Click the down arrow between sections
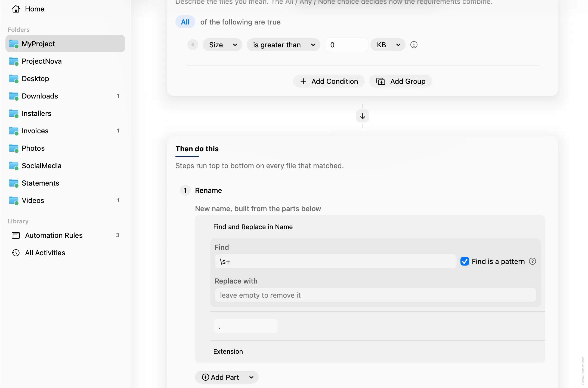The height and width of the screenshot is (388, 588). pos(362,116)
